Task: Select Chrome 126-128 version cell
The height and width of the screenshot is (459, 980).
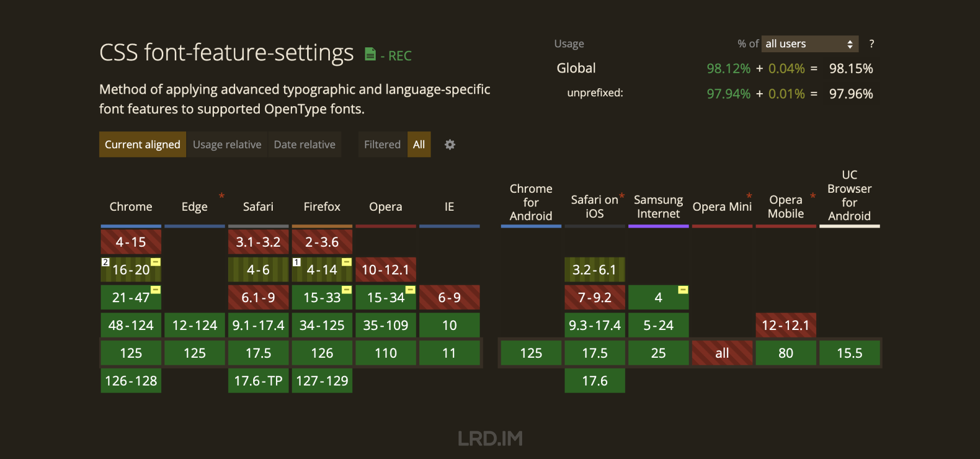Action: (131, 381)
